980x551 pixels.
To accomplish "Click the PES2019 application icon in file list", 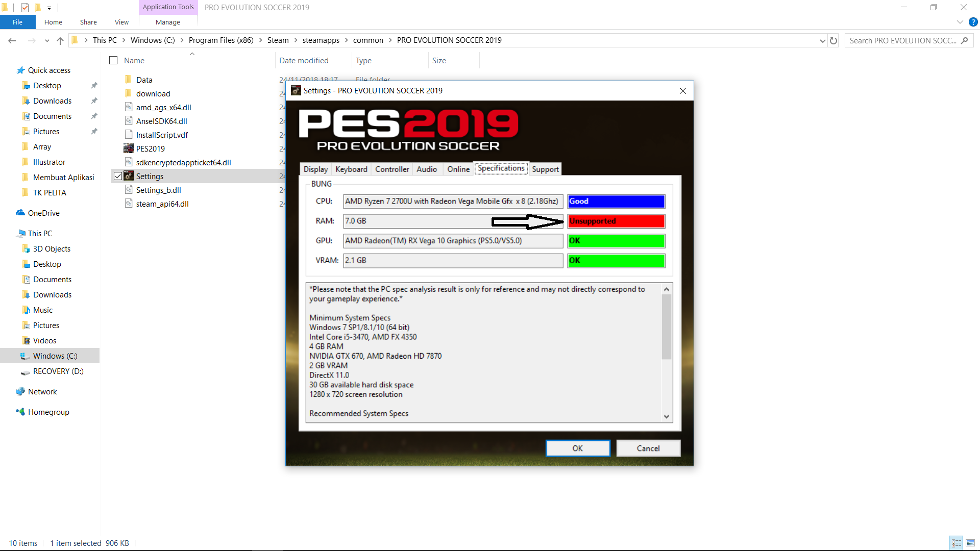I will pos(129,148).
